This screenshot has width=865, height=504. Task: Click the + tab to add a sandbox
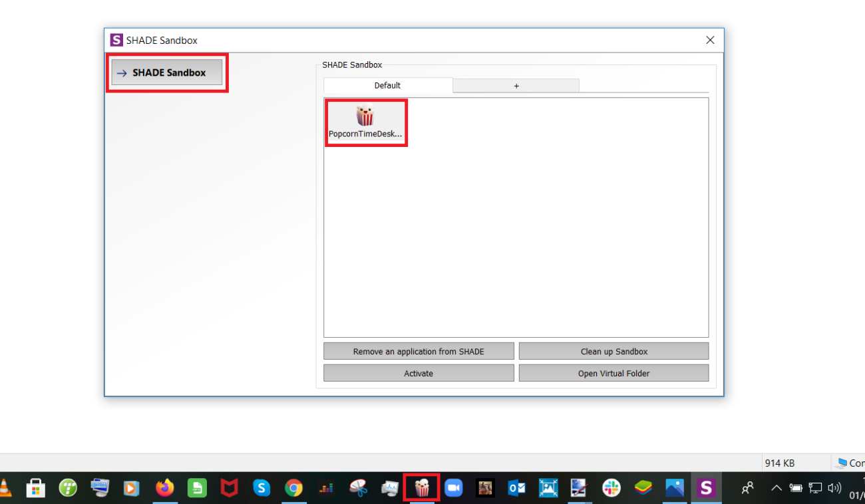tap(516, 85)
